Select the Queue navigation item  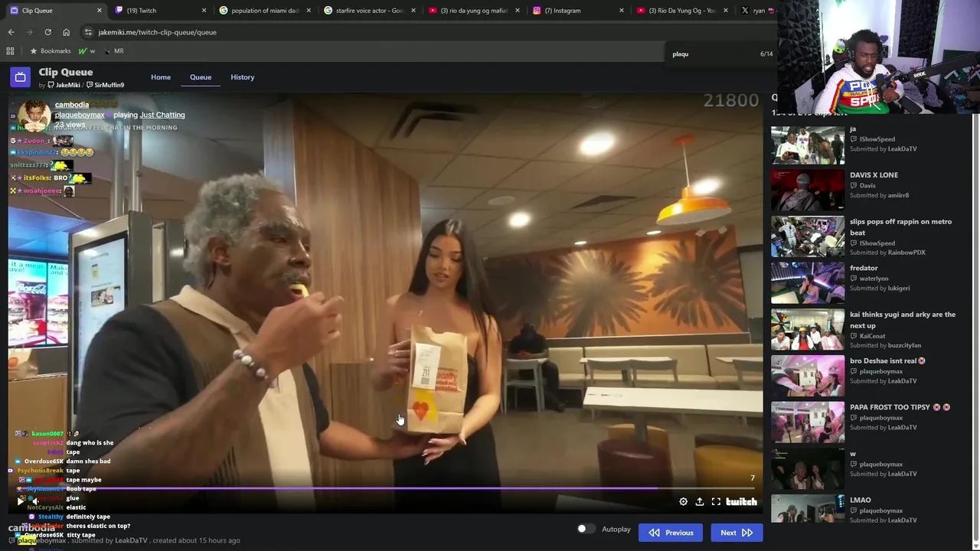click(x=201, y=77)
